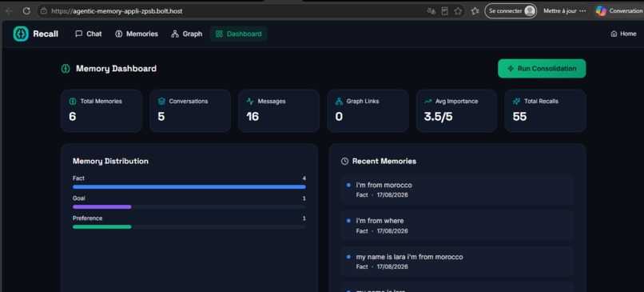The height and width of the screenshot is (292, 644).
Task: Click the Messages value 16
Action: click(x=252, y=117)
